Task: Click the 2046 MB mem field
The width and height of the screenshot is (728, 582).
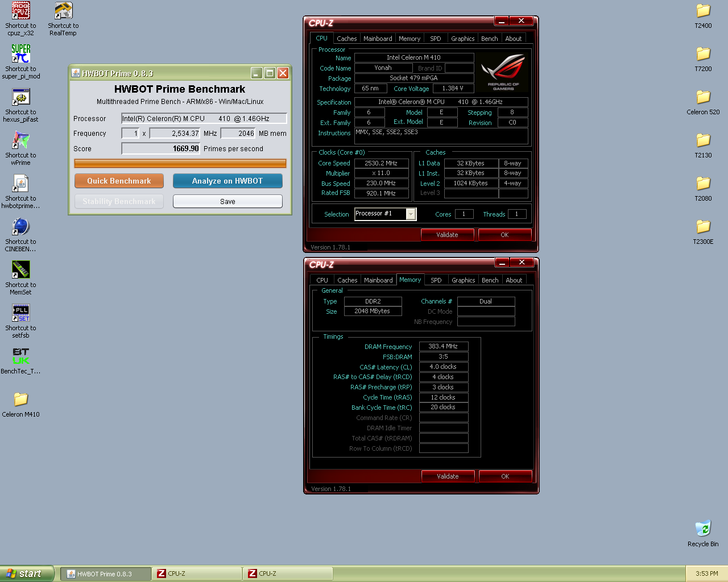Action: [238, 133]
